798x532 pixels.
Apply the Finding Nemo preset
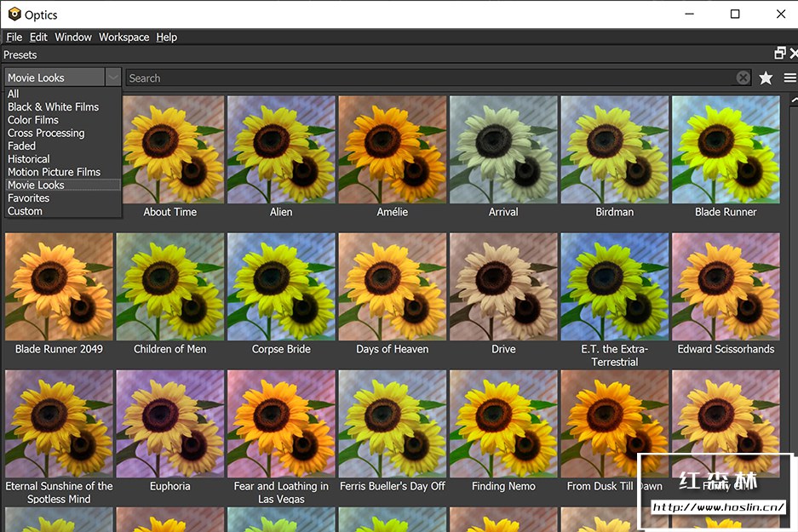coord(503,424)
